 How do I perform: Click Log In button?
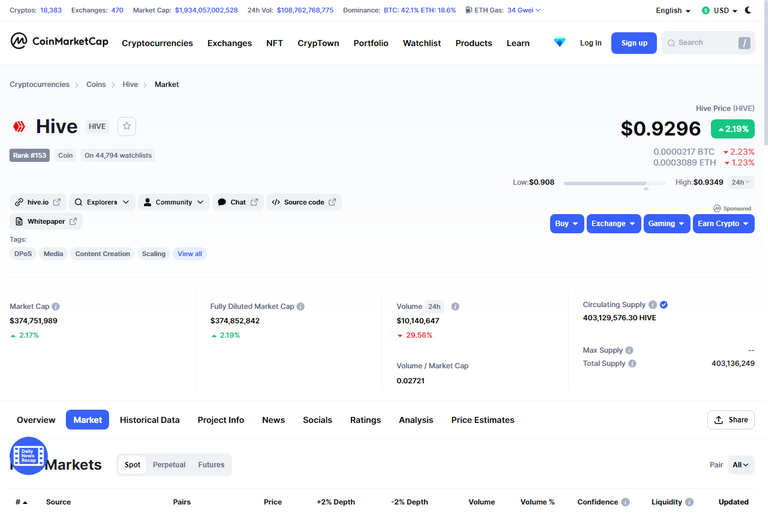pyautogui.click(x=591, y=43)
